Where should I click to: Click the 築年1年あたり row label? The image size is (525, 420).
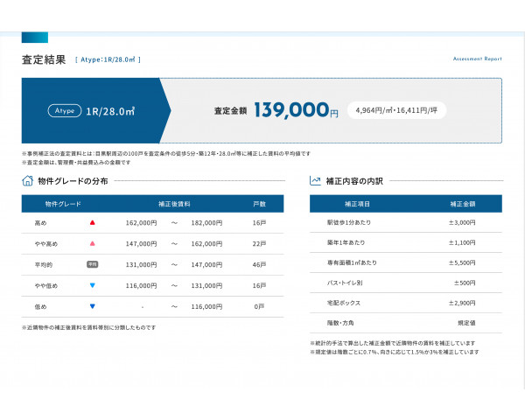coord(346,242)
